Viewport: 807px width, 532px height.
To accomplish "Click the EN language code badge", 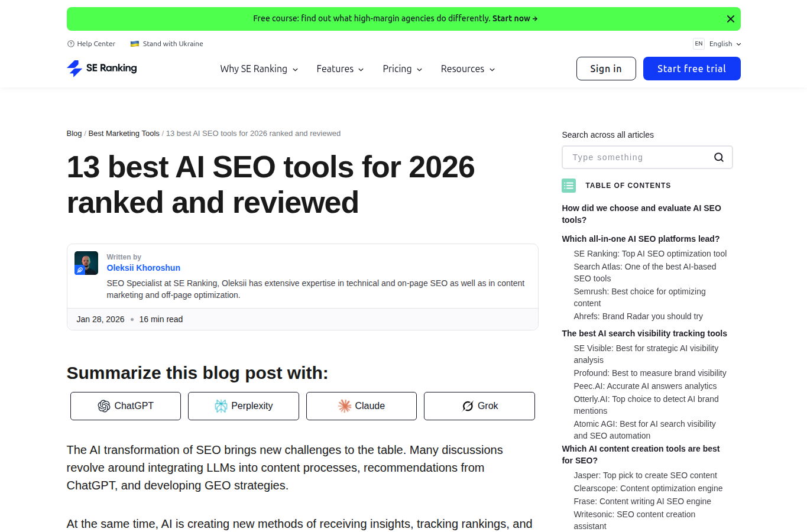I will (699, 44).
